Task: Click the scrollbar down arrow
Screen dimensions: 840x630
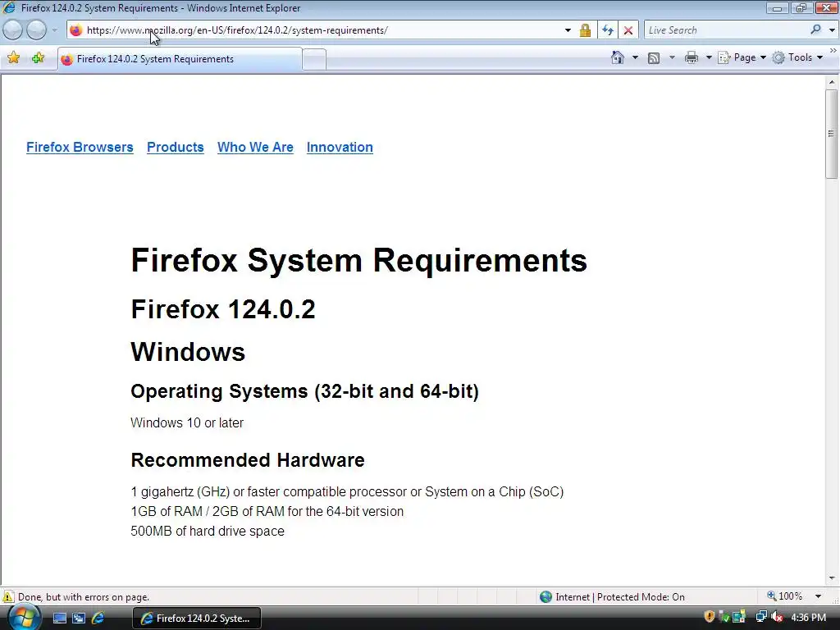Action: tap(832, 578)
